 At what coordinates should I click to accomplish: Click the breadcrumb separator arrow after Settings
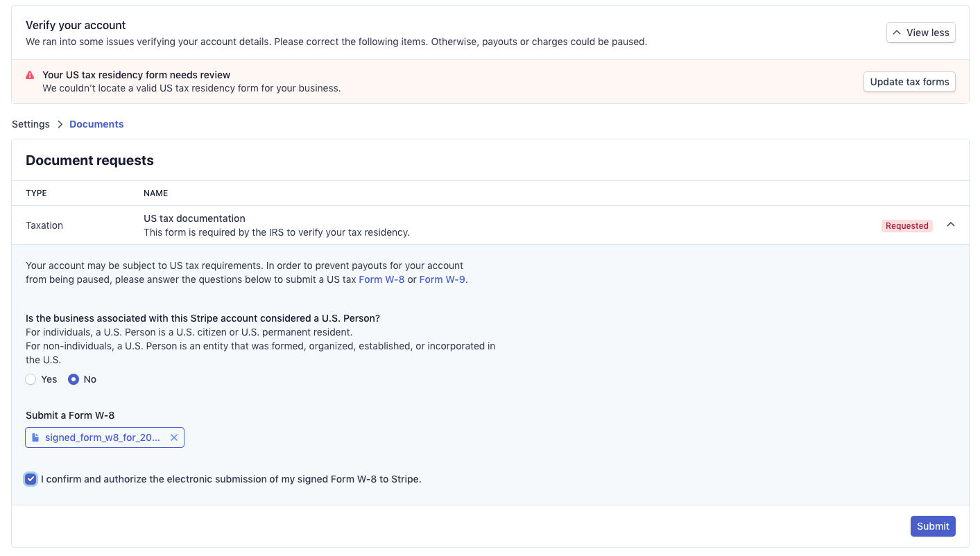[60, 124]
